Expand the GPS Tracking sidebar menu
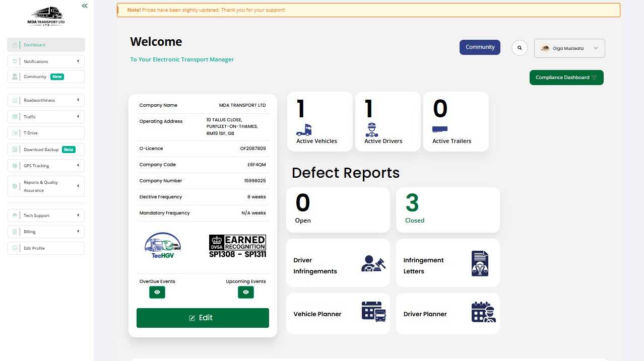This screenshot has height=361, width=644. [x=46, y=166]
